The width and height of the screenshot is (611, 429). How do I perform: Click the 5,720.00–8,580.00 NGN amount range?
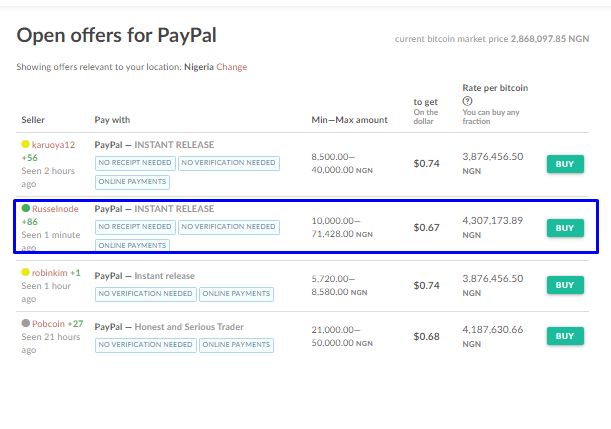coord(339,285)
